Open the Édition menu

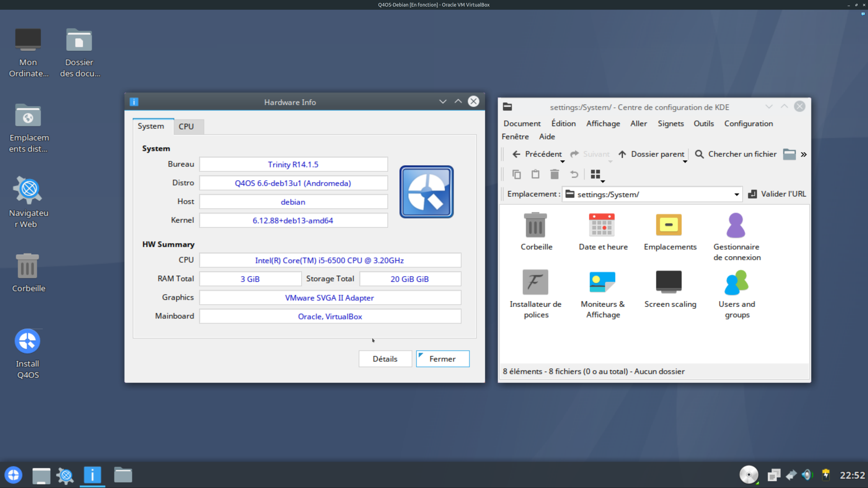[563, 124]
